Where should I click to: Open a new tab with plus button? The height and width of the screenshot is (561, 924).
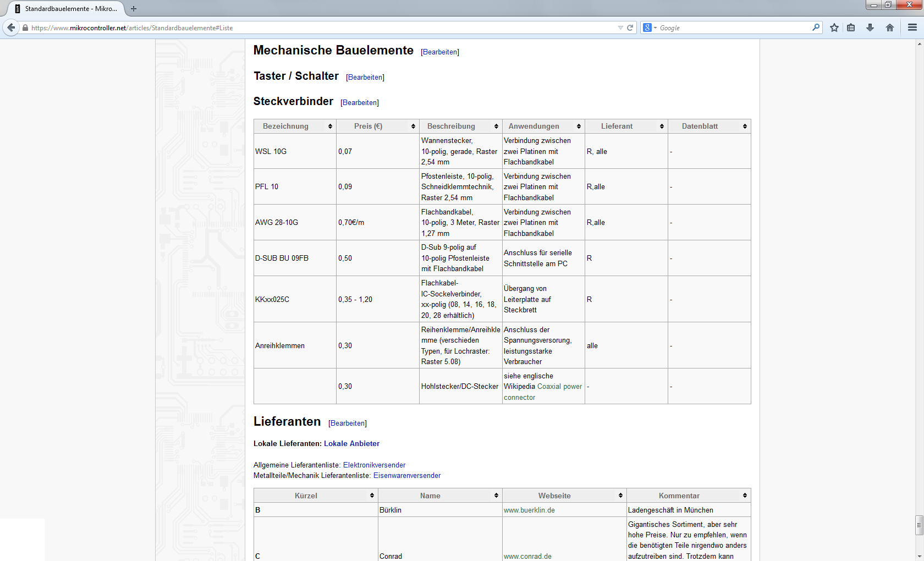click(134, 9)
